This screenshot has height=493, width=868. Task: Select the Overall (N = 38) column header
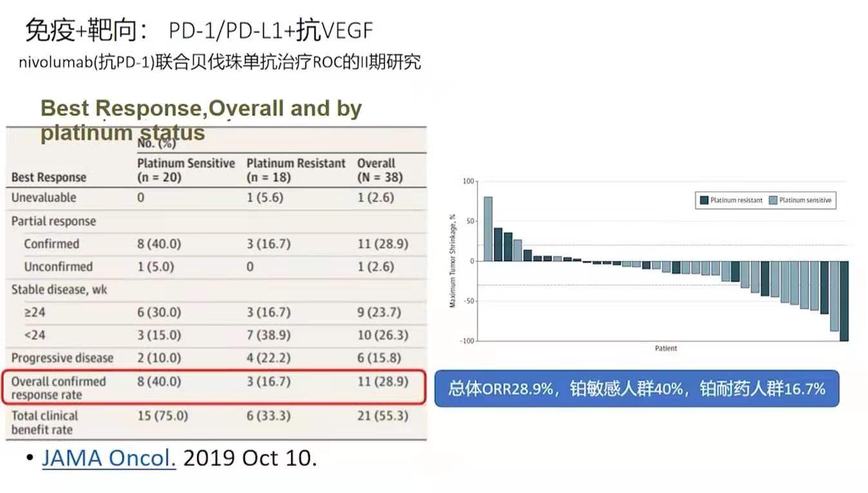(380, 170)
